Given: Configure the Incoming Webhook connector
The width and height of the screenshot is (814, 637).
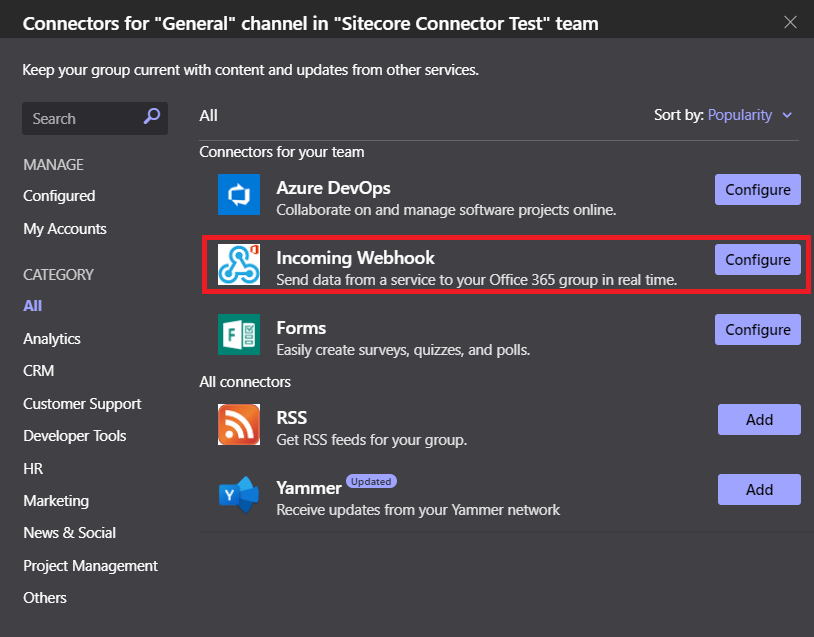Looking at the screenshot, I should click(757, 259).
